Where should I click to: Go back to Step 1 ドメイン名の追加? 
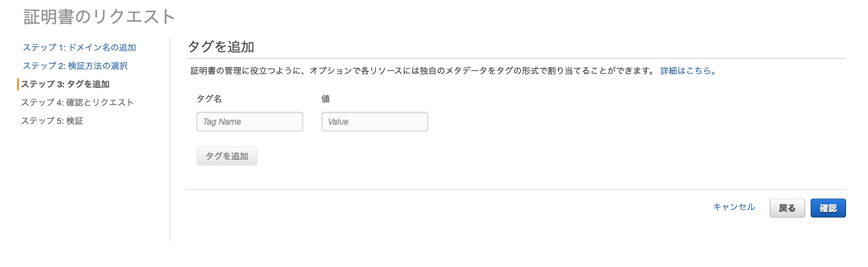[x=79, y=47]
